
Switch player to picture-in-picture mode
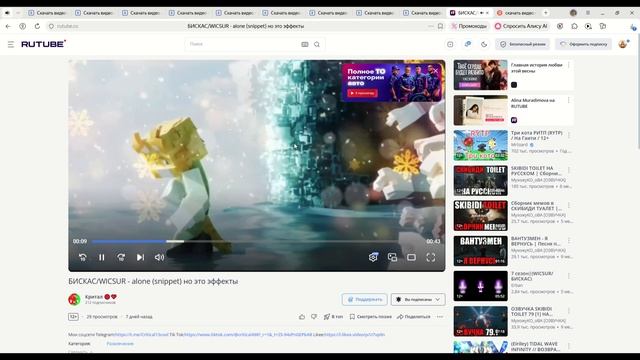(x=392, y=257)
